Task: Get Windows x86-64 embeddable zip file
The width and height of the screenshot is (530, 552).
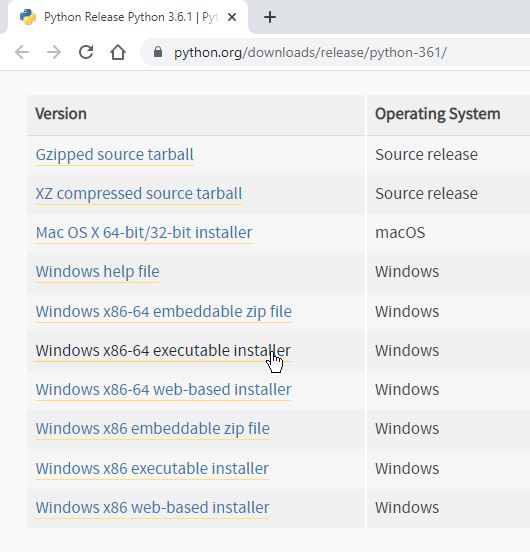Action: click(x=164, y=312)
